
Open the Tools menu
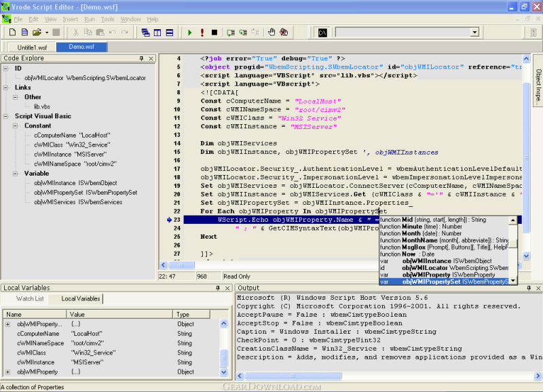pos(108,19)
